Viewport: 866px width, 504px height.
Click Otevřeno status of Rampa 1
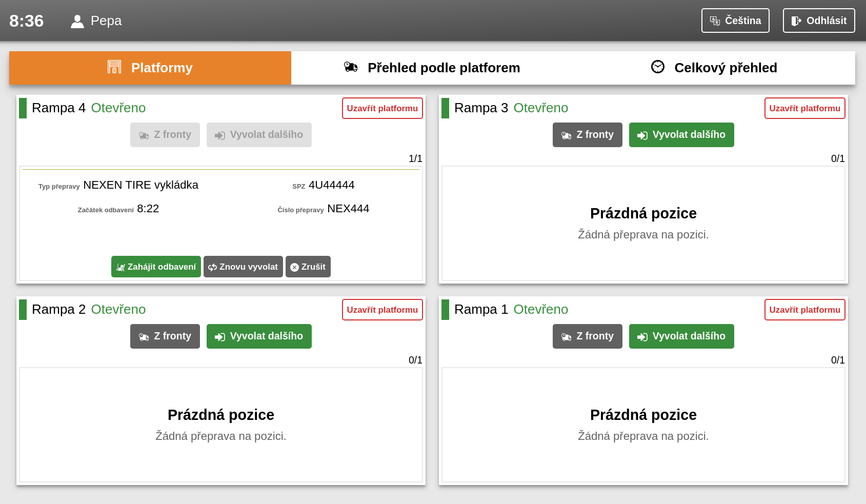[541, 309]
